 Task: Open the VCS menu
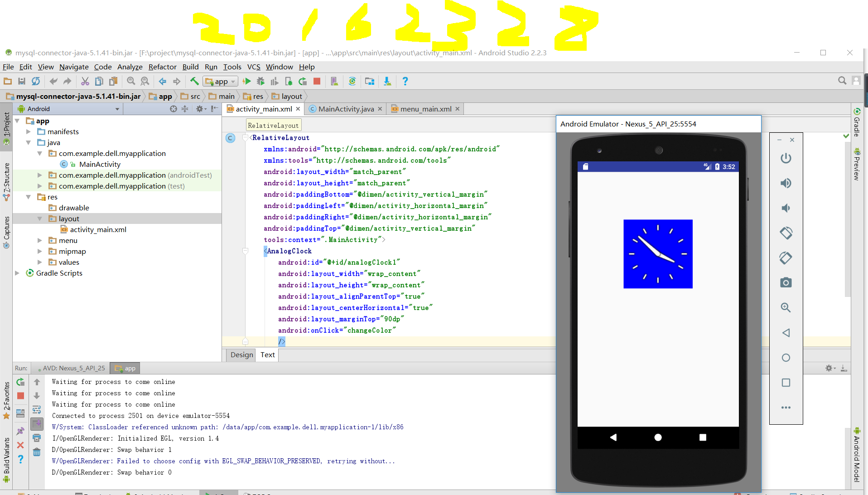click(x=254, y=67)
